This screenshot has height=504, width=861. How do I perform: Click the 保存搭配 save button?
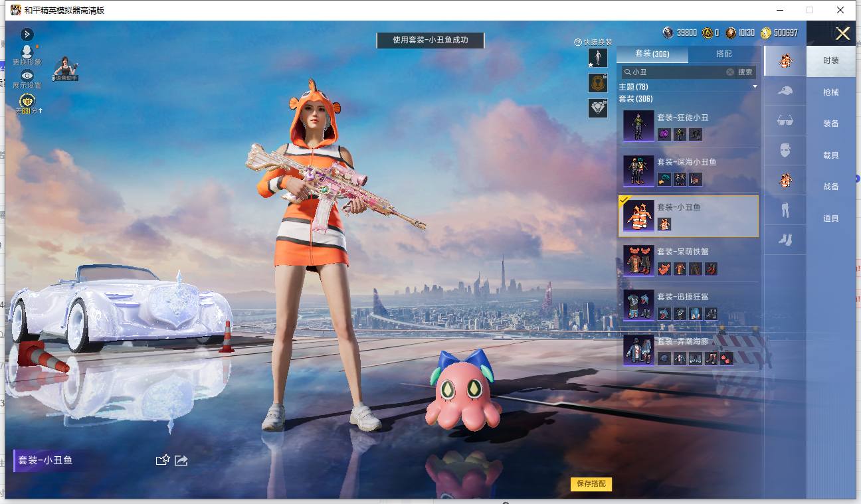point(591,484)
